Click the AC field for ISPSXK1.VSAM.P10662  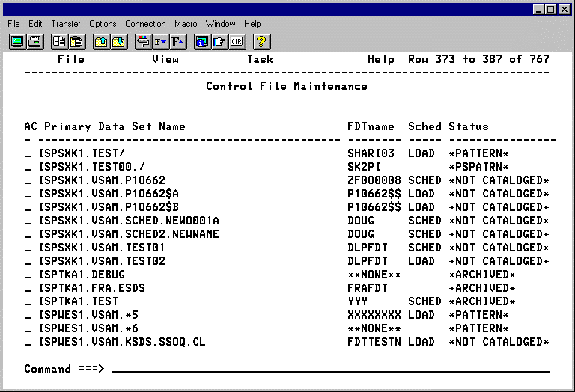tap(28, 180)
